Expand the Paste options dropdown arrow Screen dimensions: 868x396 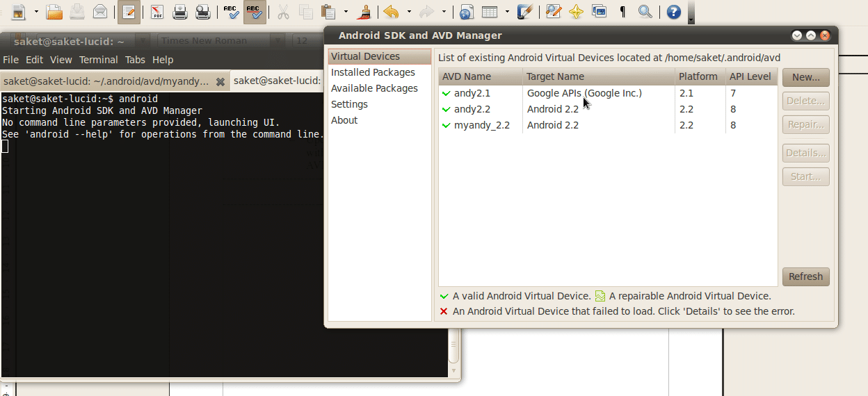pyautogui.click(x=346, y=12)
